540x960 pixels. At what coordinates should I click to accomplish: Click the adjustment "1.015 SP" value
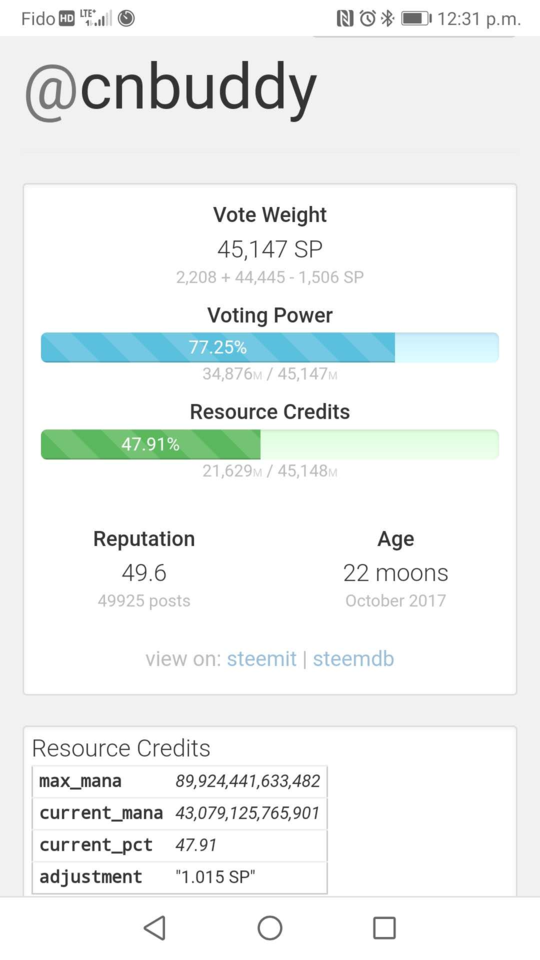click(215, 877)
